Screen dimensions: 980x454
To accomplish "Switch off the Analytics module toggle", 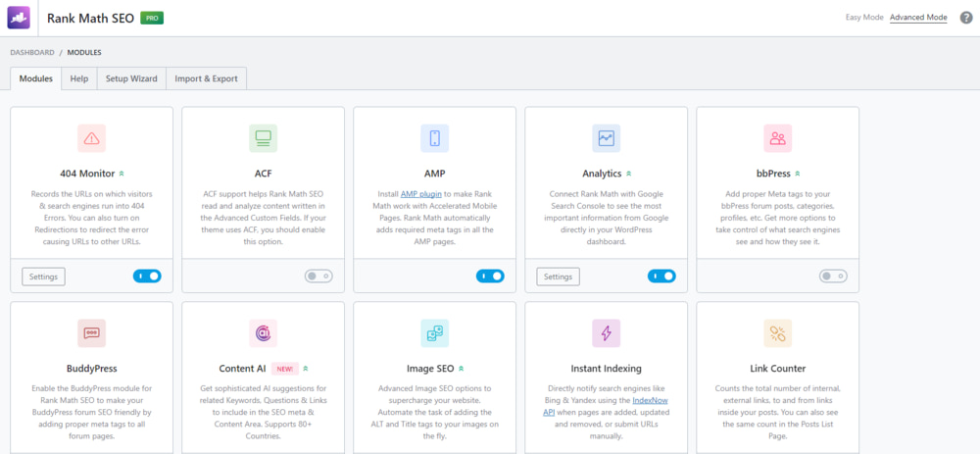I will 661,276.
